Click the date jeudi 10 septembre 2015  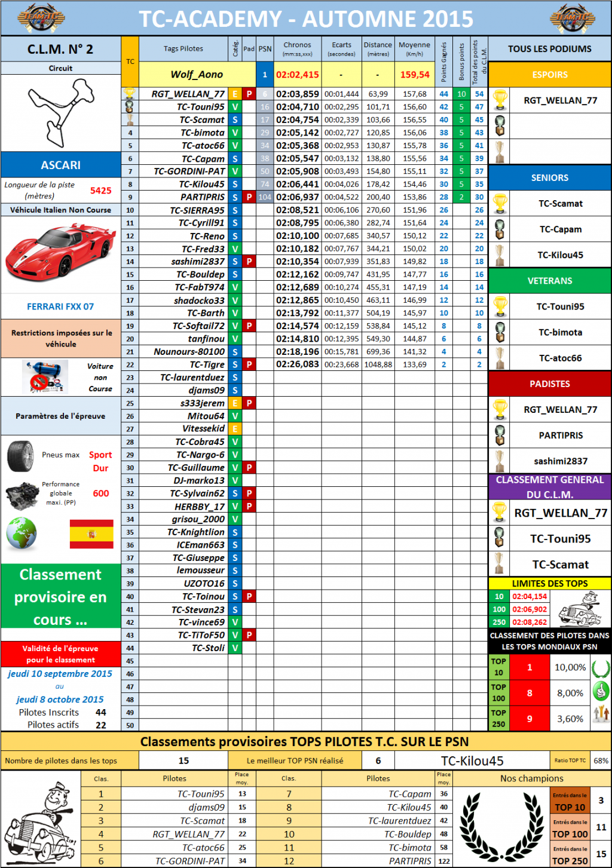click(60, 674)
